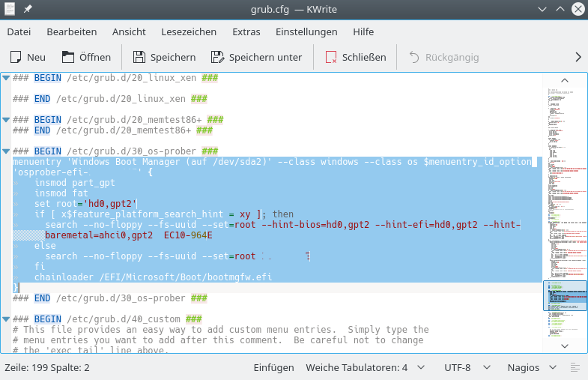The image size is (588, 380).
Task: Open the Hilfe menu
Action: [363, 32]
